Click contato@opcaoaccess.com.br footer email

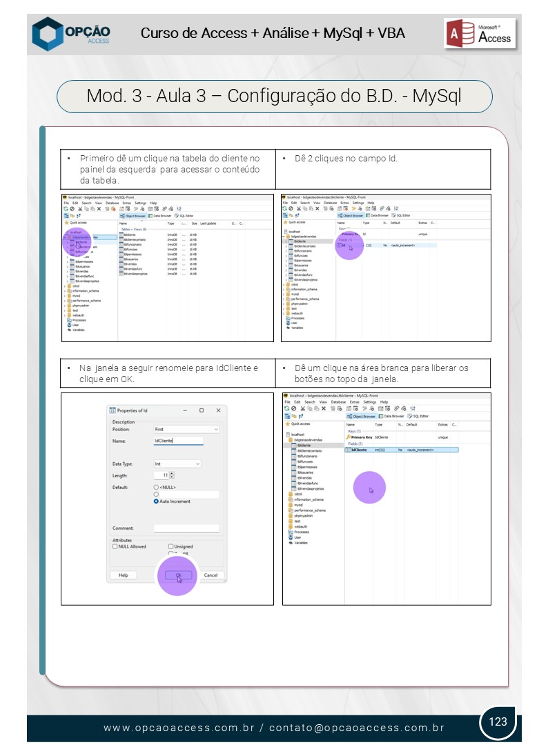click(357, 728)
